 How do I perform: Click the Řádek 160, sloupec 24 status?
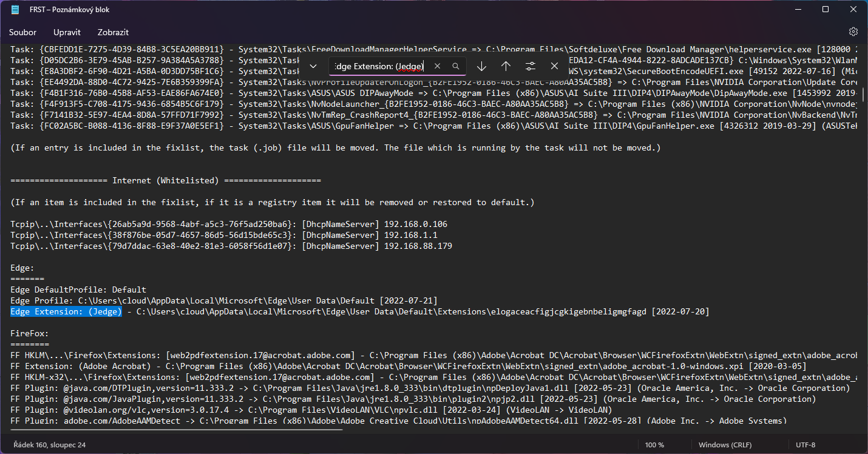pos(48,445)
